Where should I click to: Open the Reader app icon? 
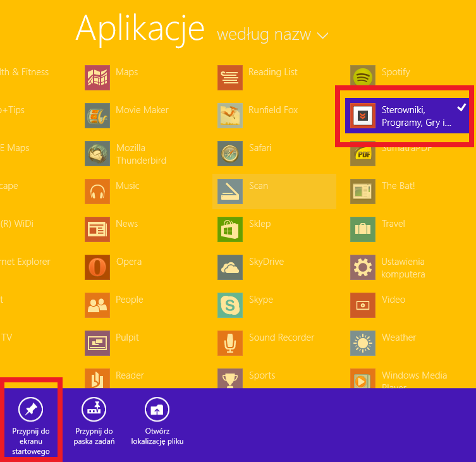pos(97,378)
